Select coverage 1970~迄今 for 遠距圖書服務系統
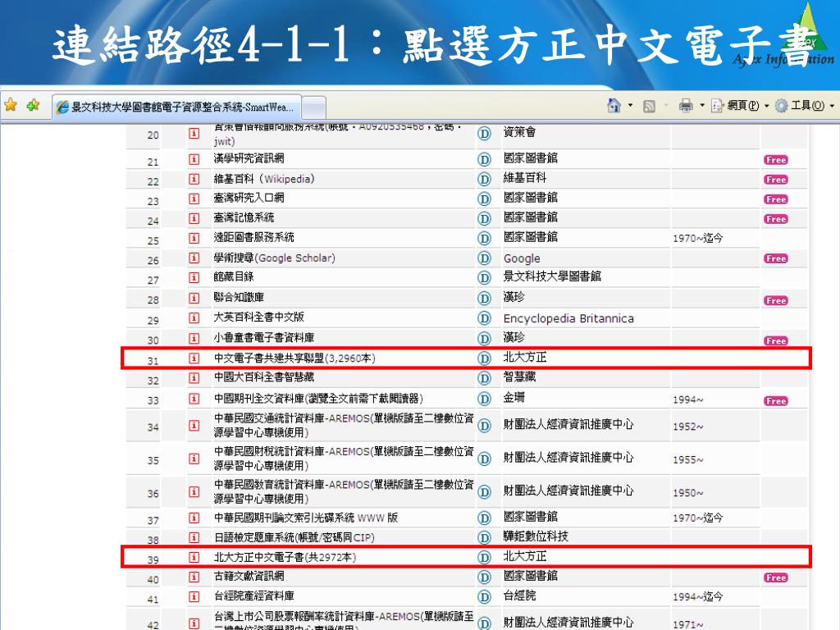The width and height of the screenshot is (840, 630). [x=698, y=239]
